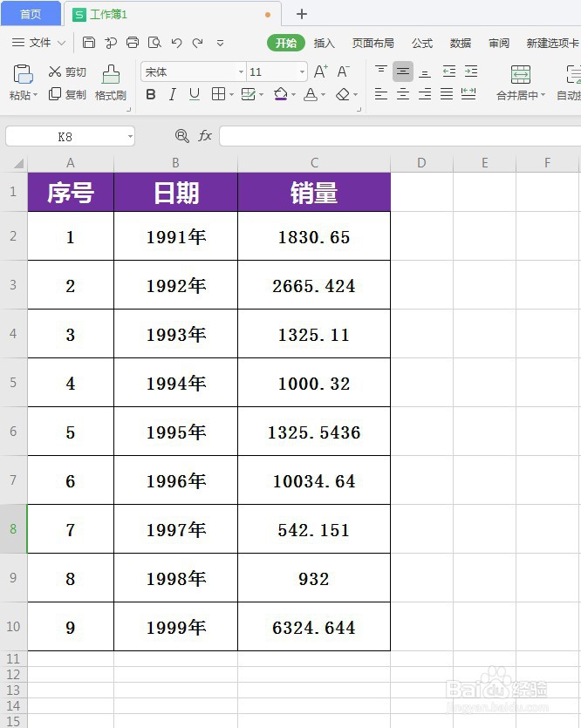Select the 工作簿1 document tab
Screen dimensions: 581x728
coord(172,15)
